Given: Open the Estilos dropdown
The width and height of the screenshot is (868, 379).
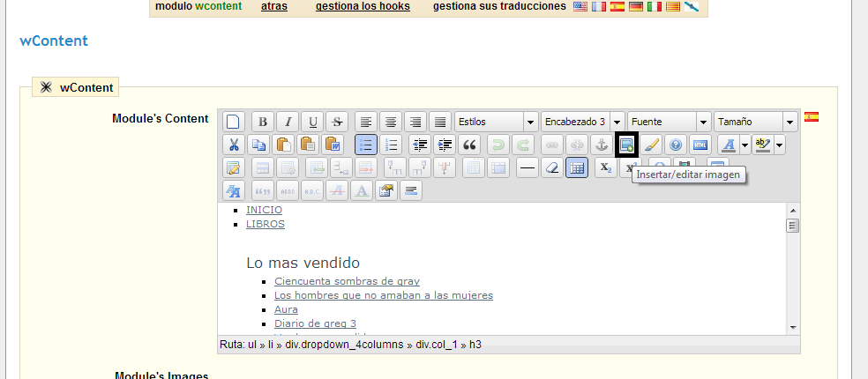Looking at the screenshot, I should [x=497, y=122].
